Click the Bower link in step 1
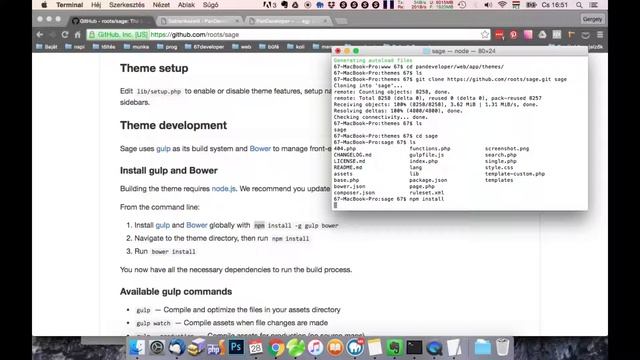Viewport: 640px width, 360px height. pos(197,225)
